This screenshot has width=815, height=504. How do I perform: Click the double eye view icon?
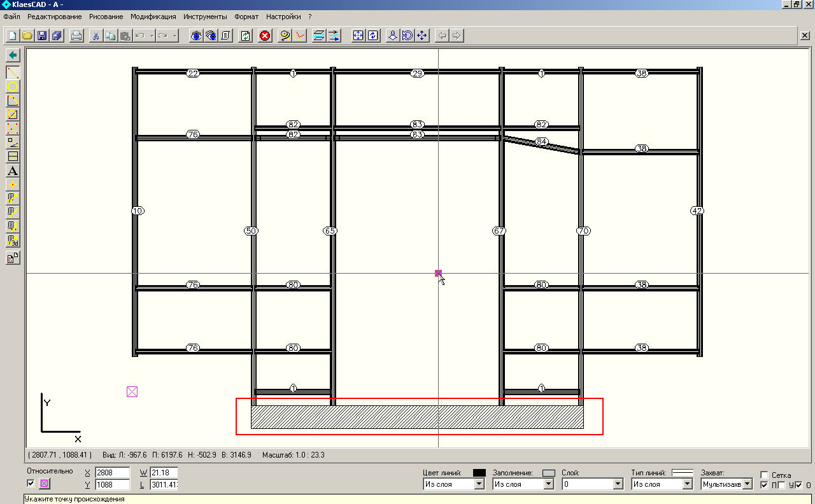tap(211, 36)
